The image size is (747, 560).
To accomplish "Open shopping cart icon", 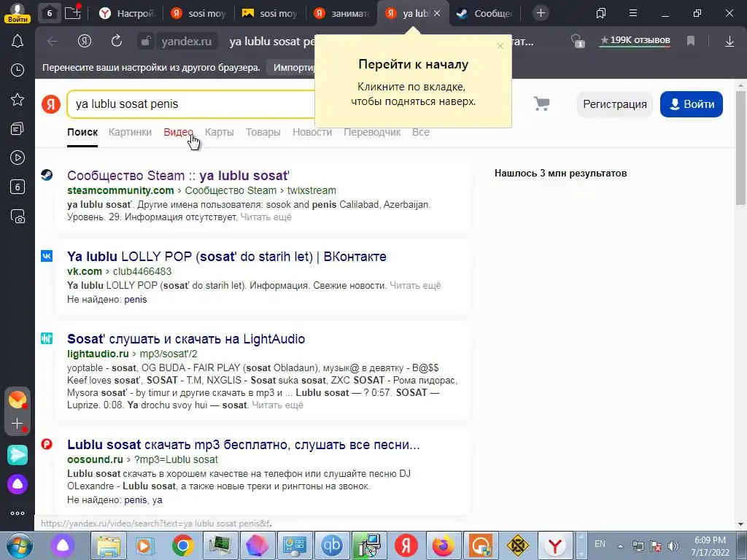I will click(x=542, y=104).
